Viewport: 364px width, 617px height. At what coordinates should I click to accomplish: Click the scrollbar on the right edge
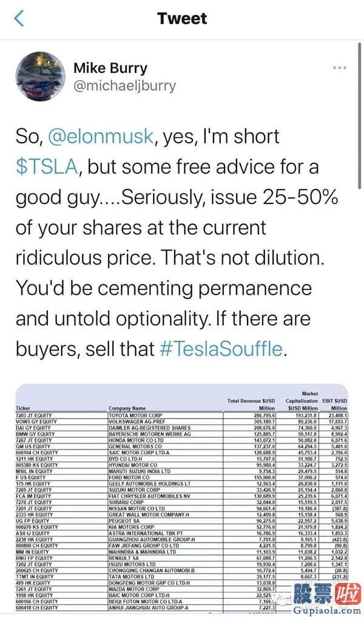pos(359,116)
